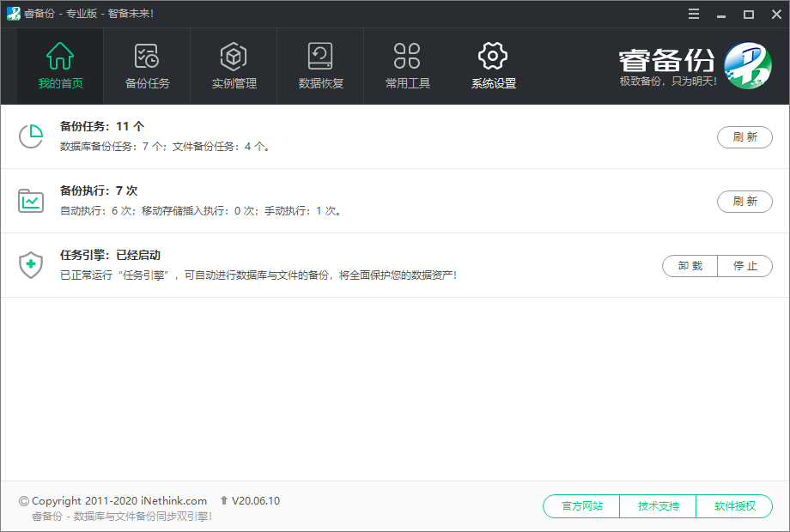Open the 我的首页 home icon
Image resolution: width=790 pixels, height=532 pixels.
tap(60, 56)
